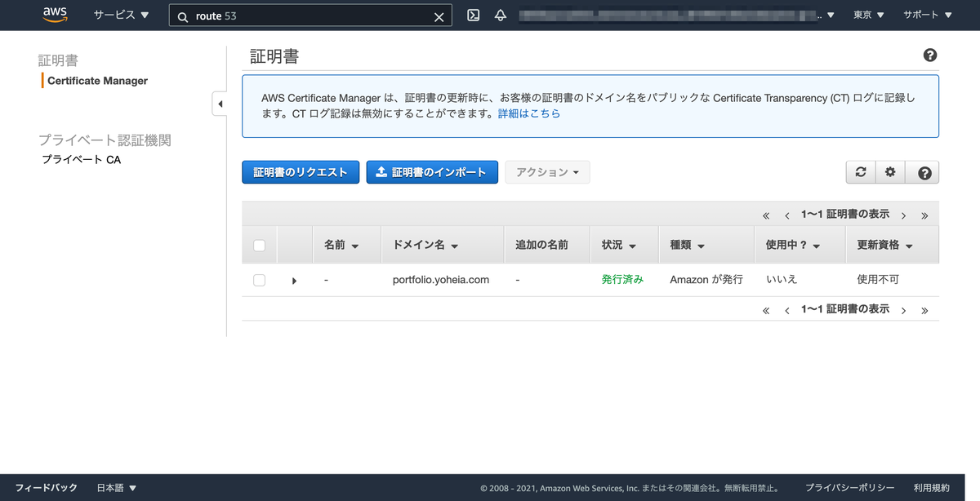
Task: Open table settings gear
Action: [891, 172]
